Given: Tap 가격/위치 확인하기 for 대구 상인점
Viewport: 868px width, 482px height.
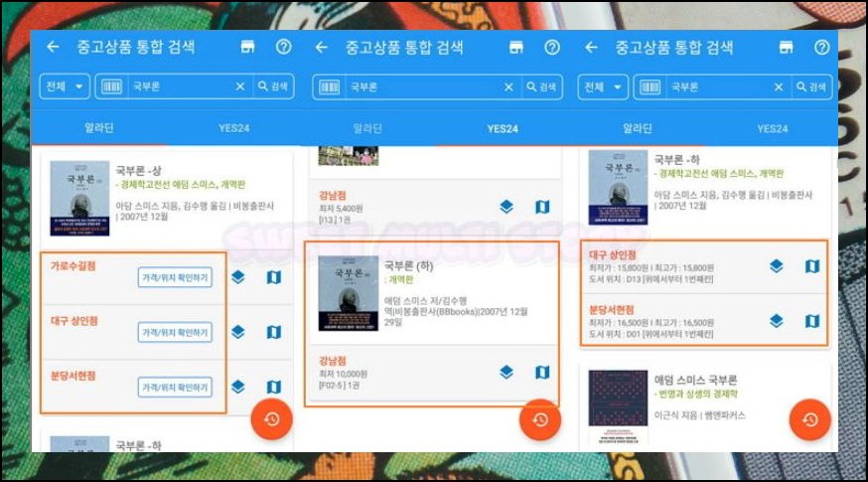Looking at the screenshot, I should click(175, 332).
